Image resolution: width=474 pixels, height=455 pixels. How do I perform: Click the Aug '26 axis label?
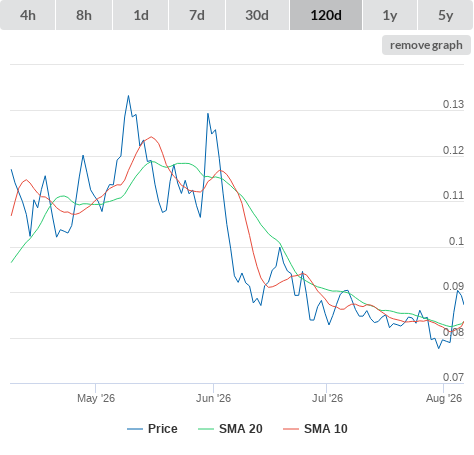coord(444,398)
